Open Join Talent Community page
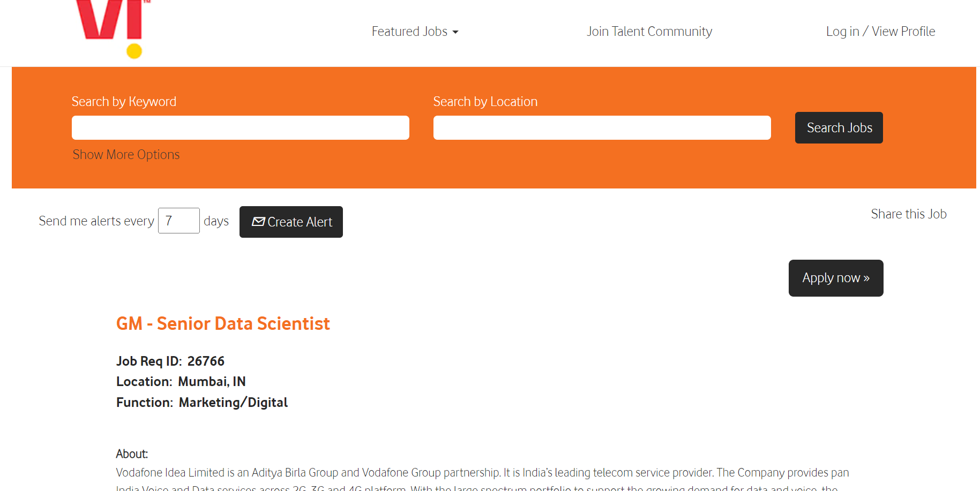 [649, 32]
